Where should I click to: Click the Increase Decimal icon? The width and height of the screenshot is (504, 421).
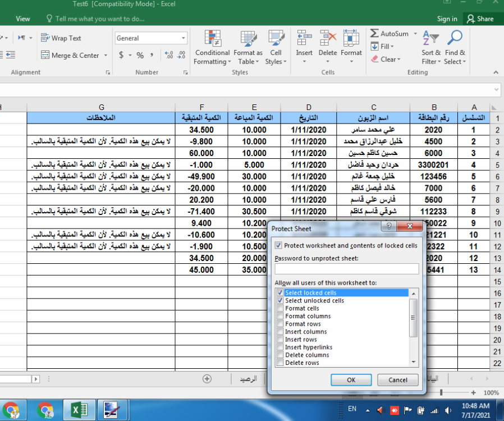coord(169,55)
